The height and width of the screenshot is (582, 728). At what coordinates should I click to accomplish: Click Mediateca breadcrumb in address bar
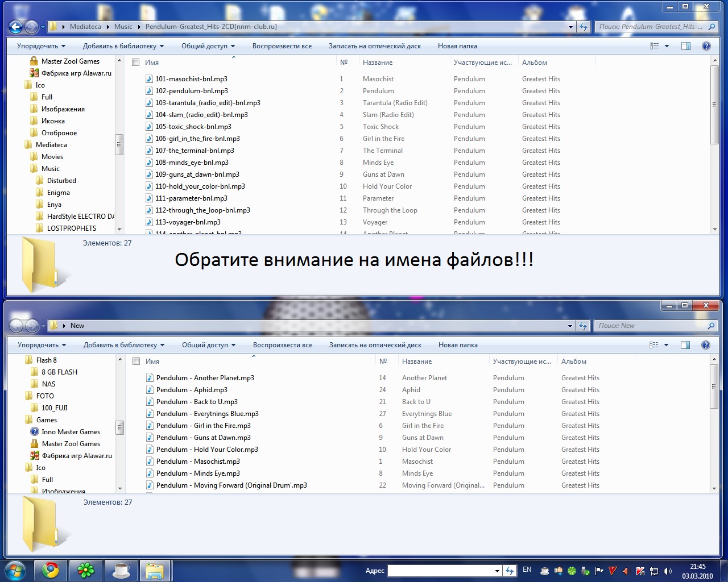tap(85, 27)
